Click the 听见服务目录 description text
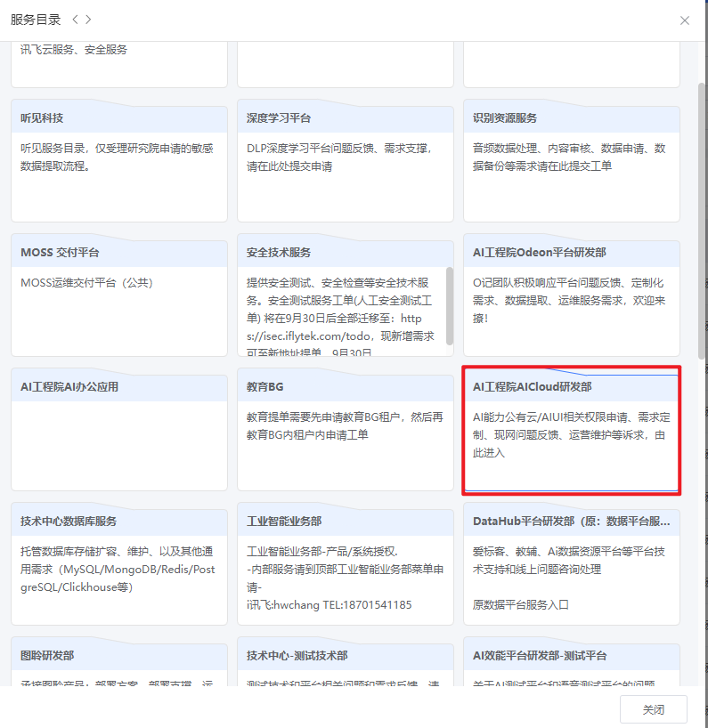This screenshot has height=728, width=708. point(117,158)
